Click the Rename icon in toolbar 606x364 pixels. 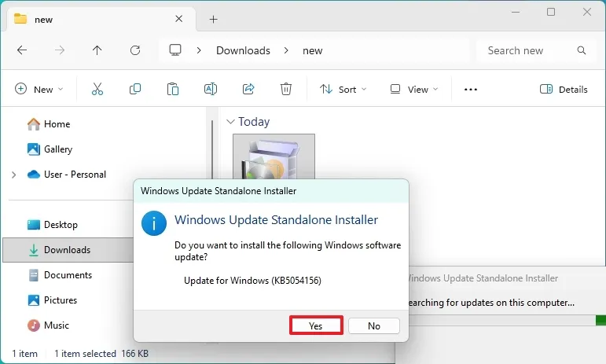(x=211, y=90)
